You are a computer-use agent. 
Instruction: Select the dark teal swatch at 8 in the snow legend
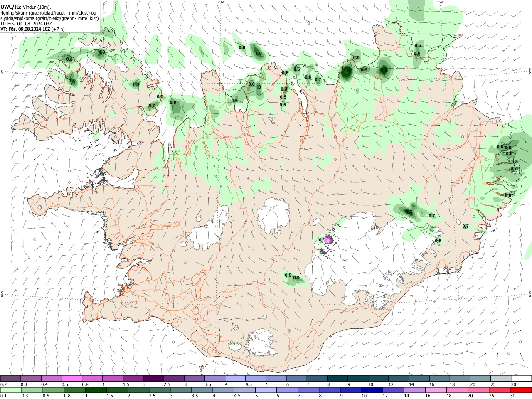(x=337, y=378)
